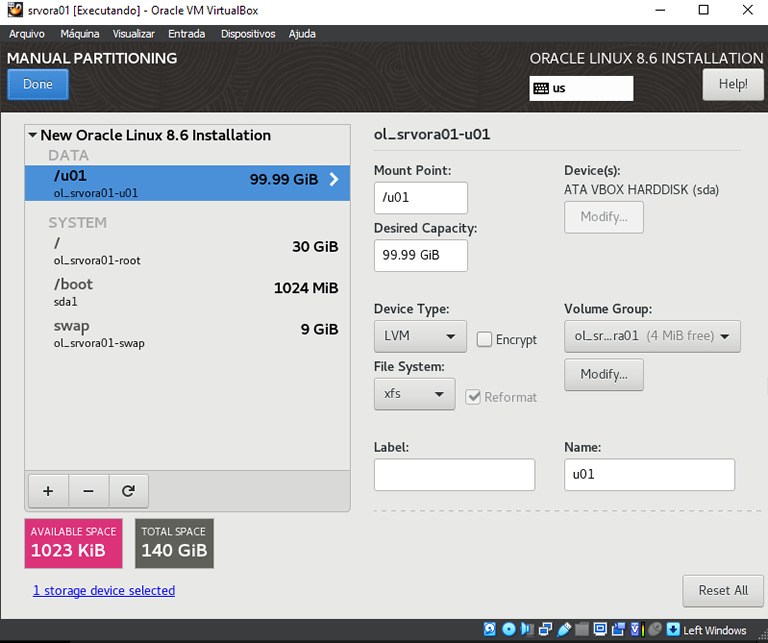
Task: Click the Done button
Action: pyautogui.click(x=38, y=84)
